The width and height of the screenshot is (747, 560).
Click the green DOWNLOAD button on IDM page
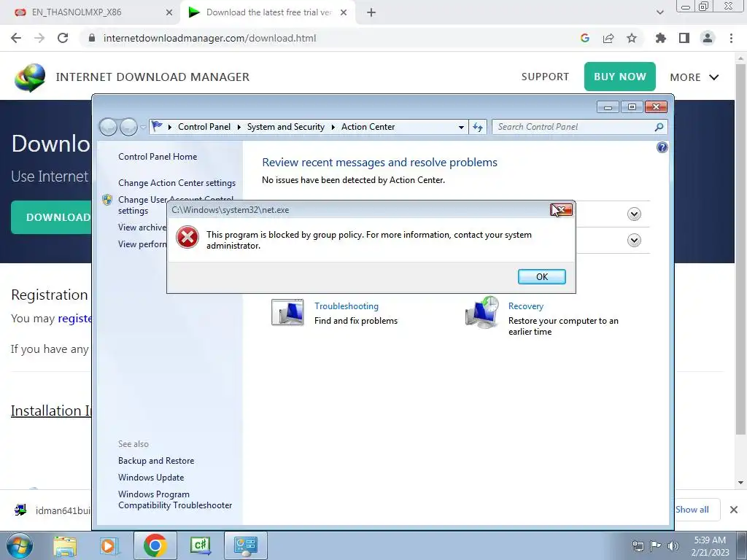click(52, 217)
